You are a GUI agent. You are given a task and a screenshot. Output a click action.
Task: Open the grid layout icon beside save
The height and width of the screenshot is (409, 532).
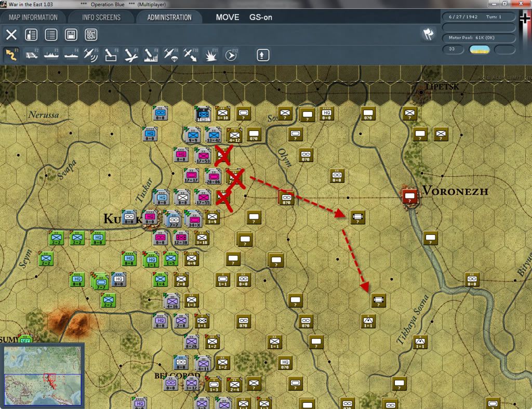pyautogui.click(x=91, y=34)
